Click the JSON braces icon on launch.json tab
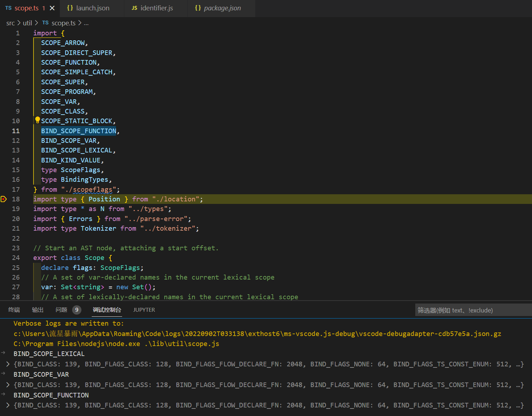The width and height of the screenshot is (532, 416). (70, 8)
